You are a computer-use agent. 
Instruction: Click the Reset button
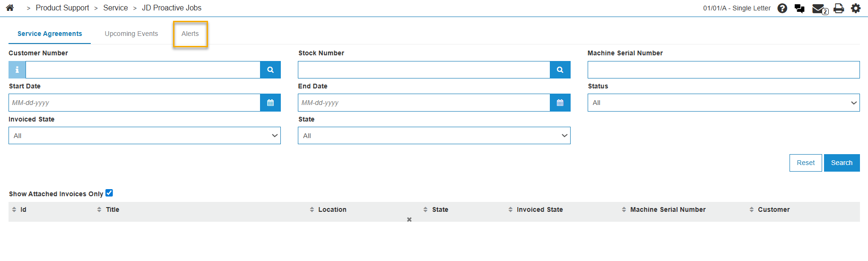pos(806,163)
